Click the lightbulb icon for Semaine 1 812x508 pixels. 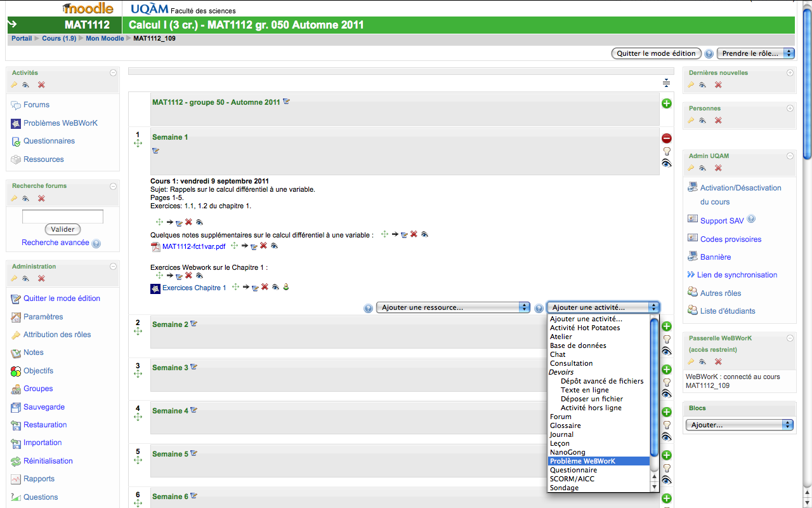tap(666, 151)
